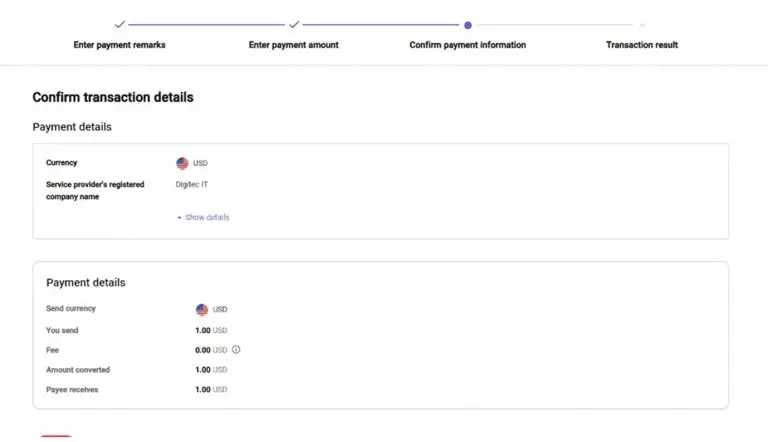Go to Enter payment amount step
This screenshot has height=442, width=768.
pyautogui.click(x=293, y=45)
